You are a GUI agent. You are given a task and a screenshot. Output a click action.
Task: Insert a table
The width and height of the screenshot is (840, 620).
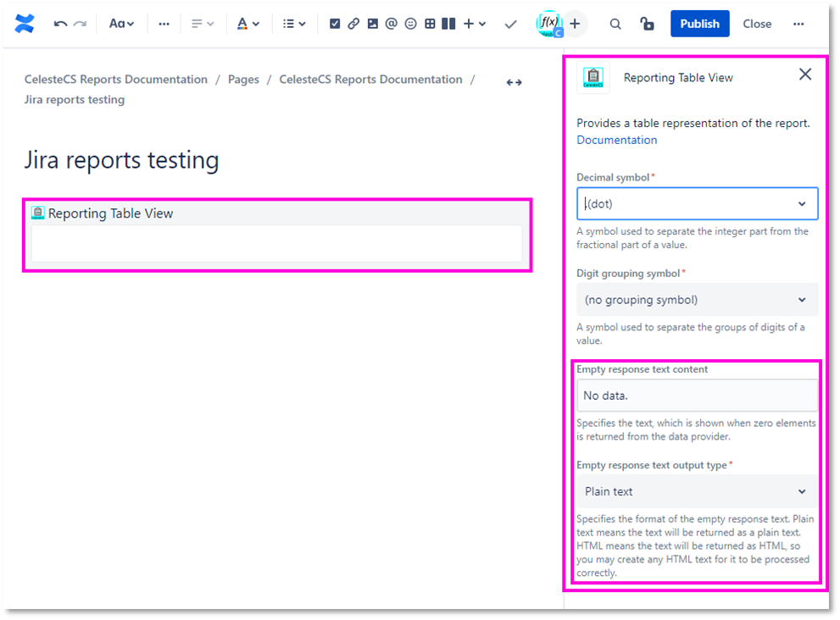click(430, 24)
